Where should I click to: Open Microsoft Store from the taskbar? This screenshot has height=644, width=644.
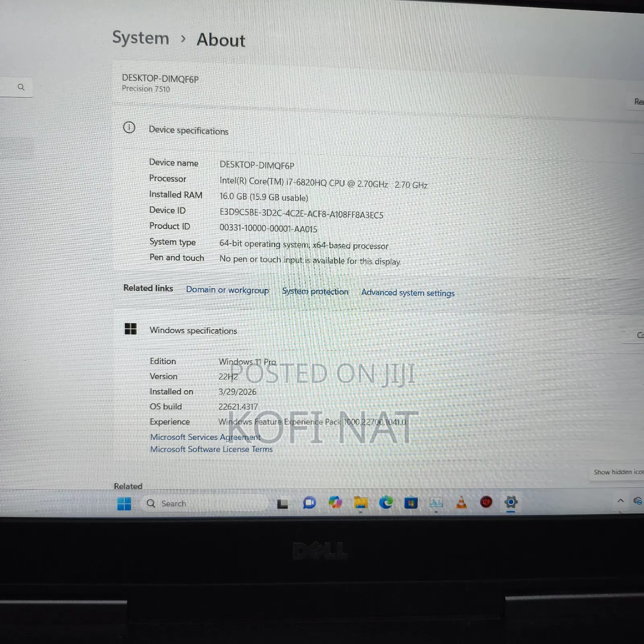(411, 503)
